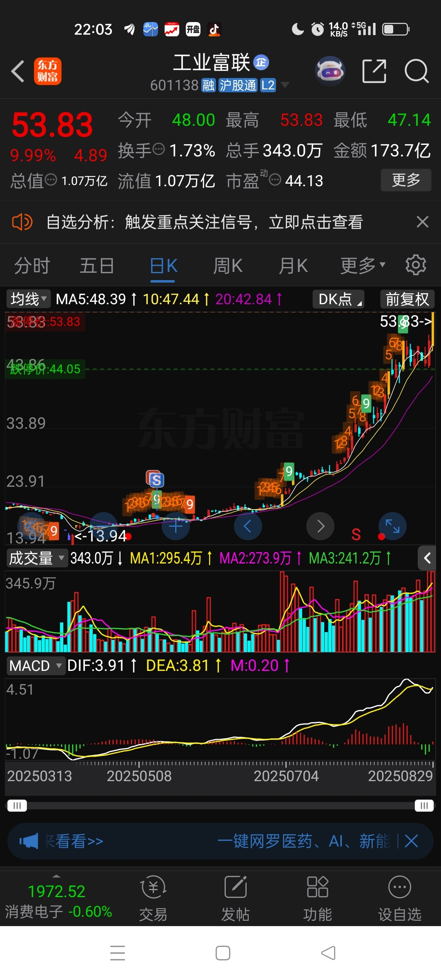The image size is (441, 980).
Task: Dismiss the 自选分析 notice banner
Action: (423, 222)
